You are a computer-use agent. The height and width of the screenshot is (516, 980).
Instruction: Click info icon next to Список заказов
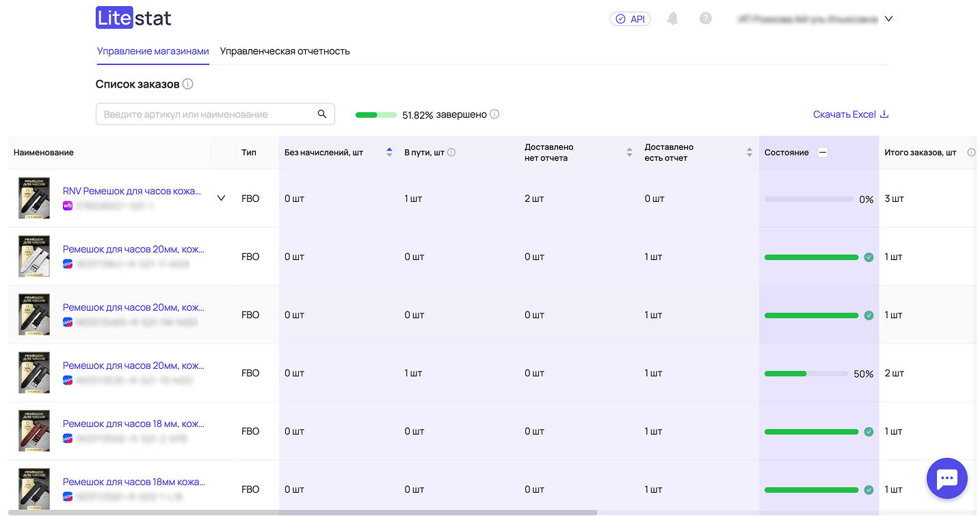coord(188,84)
